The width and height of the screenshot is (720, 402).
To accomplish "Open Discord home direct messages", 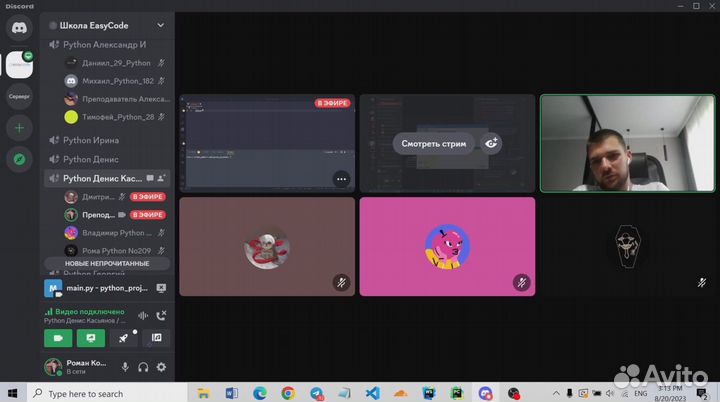I will [19, 30].
